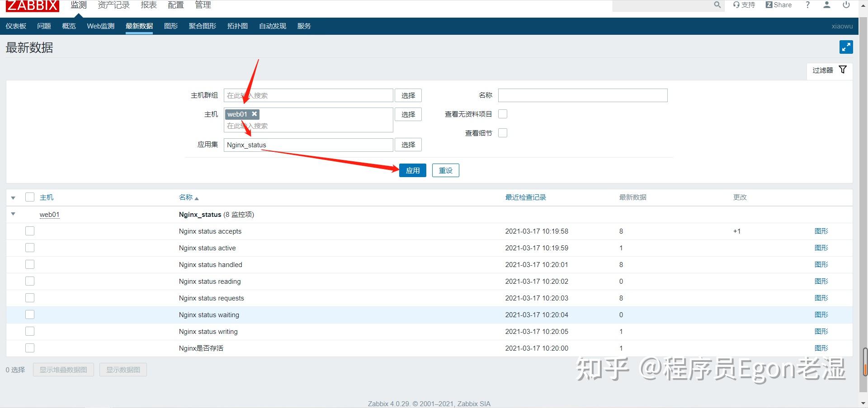Click the search magnifier icon
This screenshot has height=408, width=868.
(717, 5)
